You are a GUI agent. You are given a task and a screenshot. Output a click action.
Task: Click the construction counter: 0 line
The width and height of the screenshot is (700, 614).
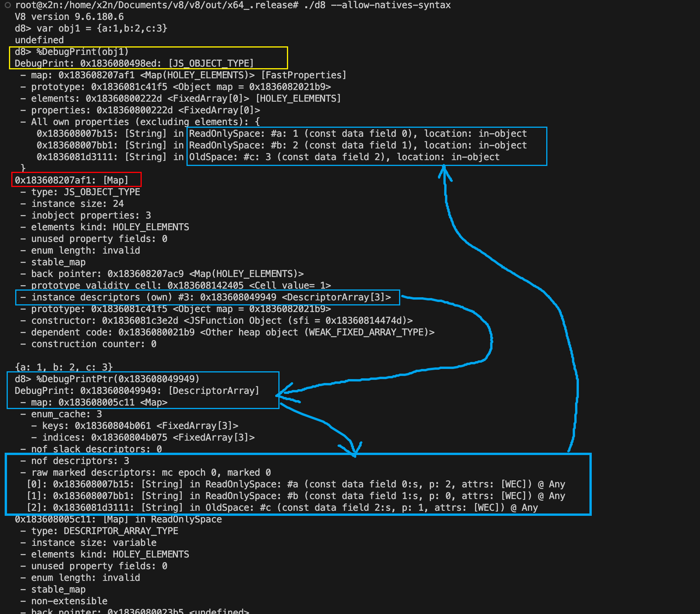93,344
